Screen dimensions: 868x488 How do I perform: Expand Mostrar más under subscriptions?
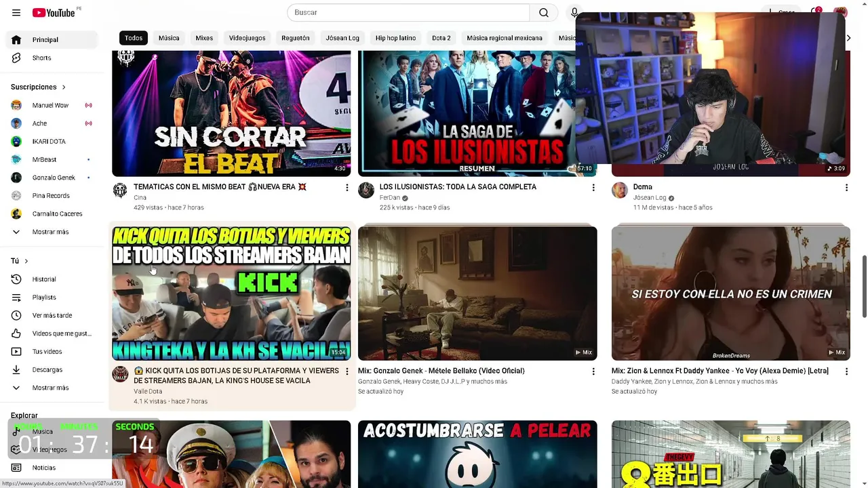pos(51,232)
